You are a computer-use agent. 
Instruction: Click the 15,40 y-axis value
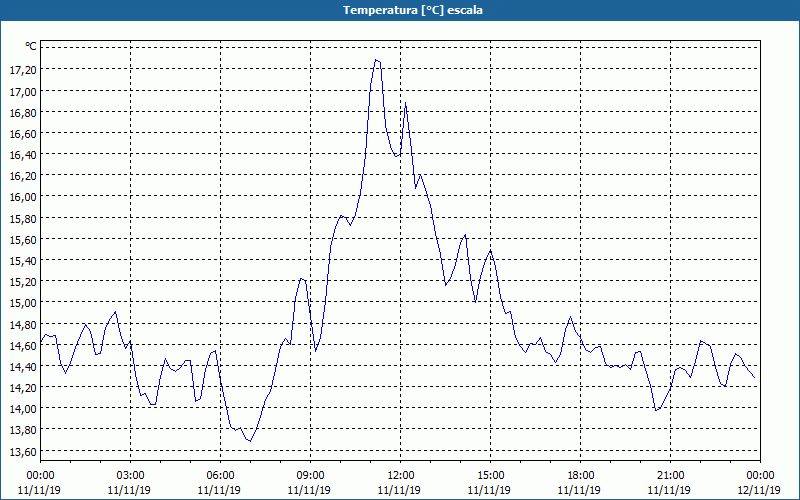click(x=23, y=261)
